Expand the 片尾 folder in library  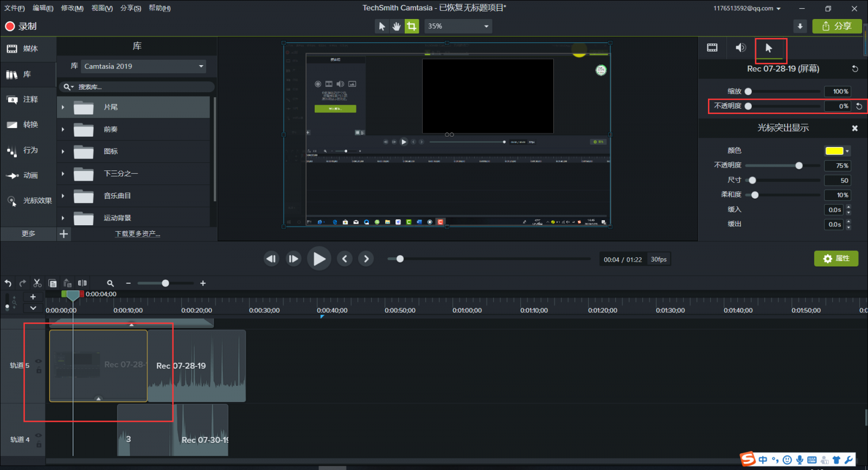(x=63, y=107)
